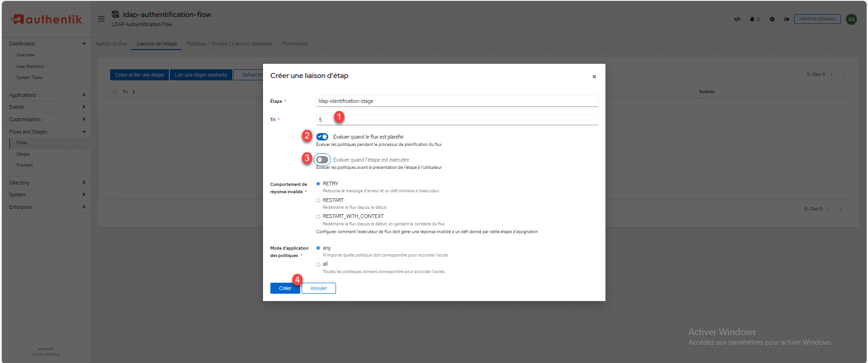The height and width of the screenshot is (363, 868).
Task: Click the Tri order input field
Action: (457, 120)
